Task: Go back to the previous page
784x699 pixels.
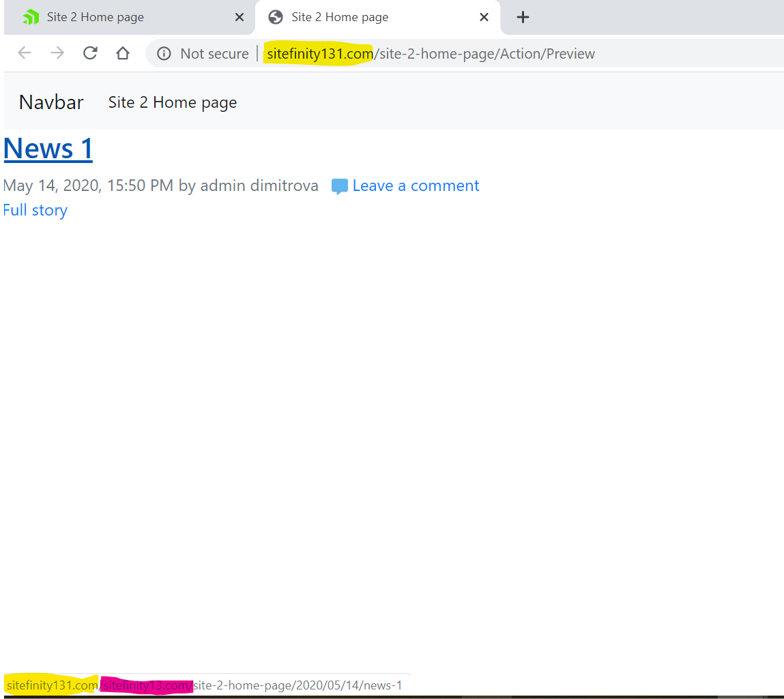Action: pos(24,53)
